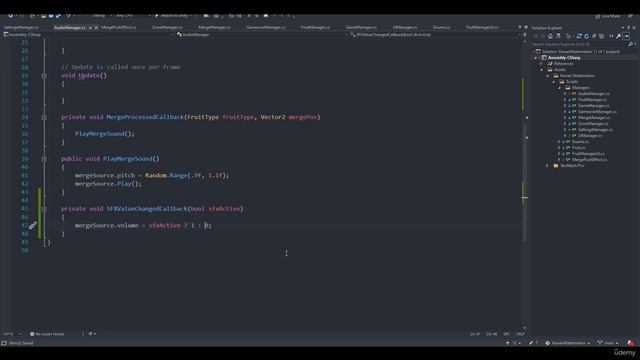
Task: Open the UIManager.cs editor tab
Action: click(x=405, y=27)
